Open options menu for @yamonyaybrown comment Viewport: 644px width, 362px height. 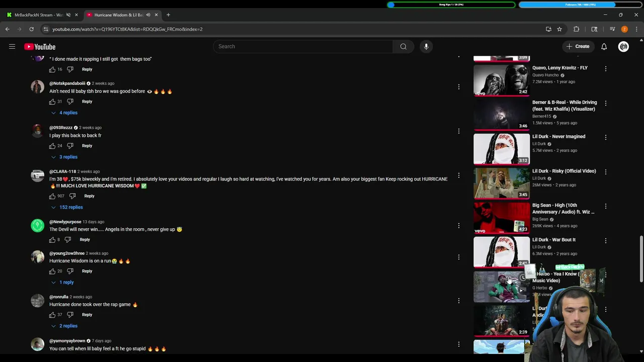pyautogui.click(x=458, y=344)
